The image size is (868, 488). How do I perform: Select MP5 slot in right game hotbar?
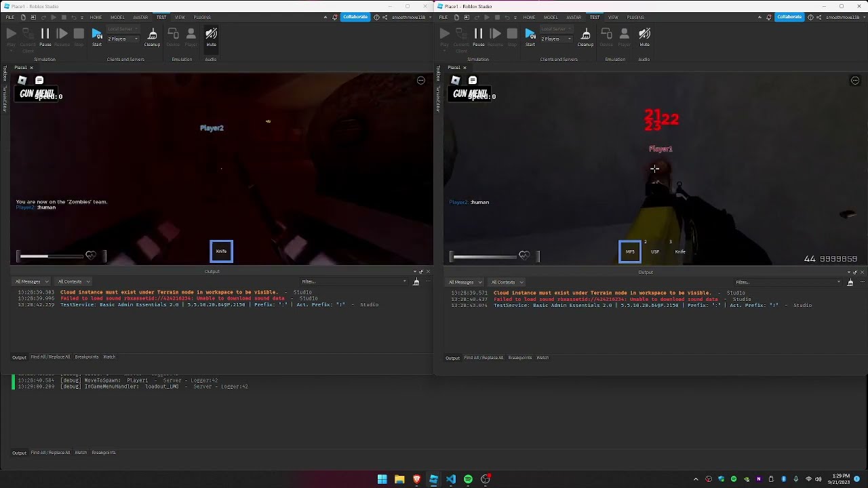(x=630, y=251)
